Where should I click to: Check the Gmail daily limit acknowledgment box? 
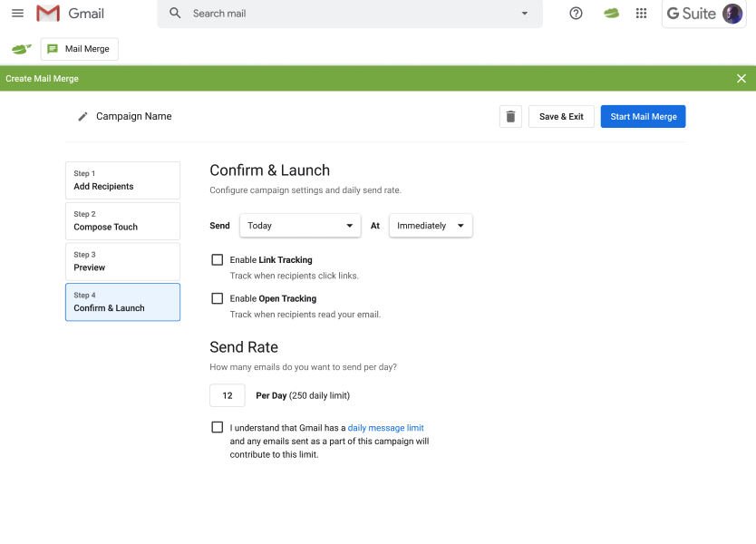click(x=218, y=427)
